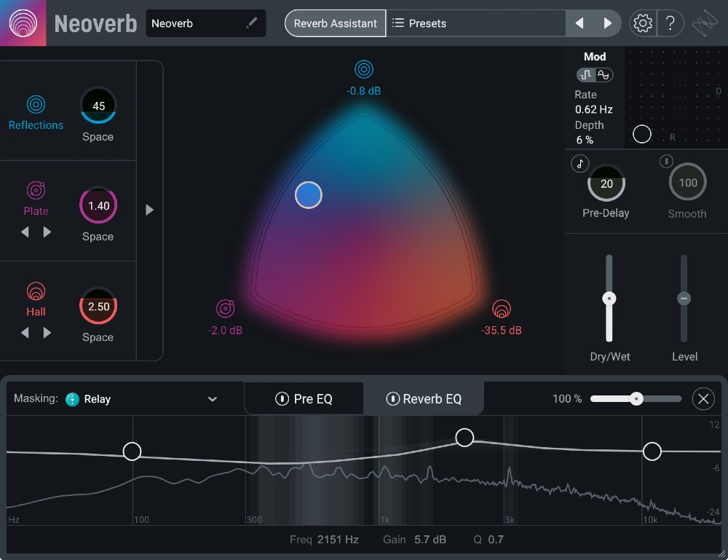
Task: Launch the Reverb Assistant
Action: 335,23
